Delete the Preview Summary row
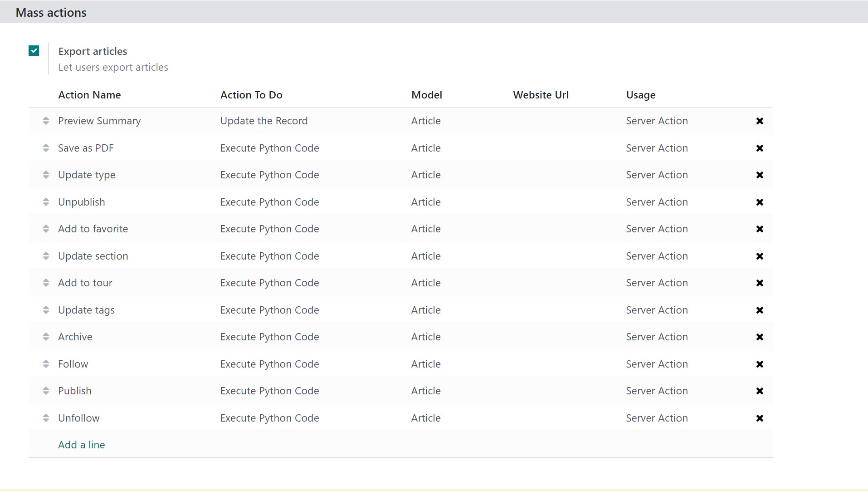This screenshot has height=491, width=868. coord(760,121)
